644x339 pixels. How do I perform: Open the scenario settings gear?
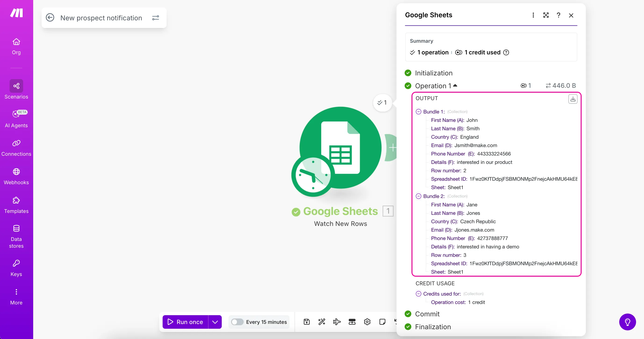[367, 322]
